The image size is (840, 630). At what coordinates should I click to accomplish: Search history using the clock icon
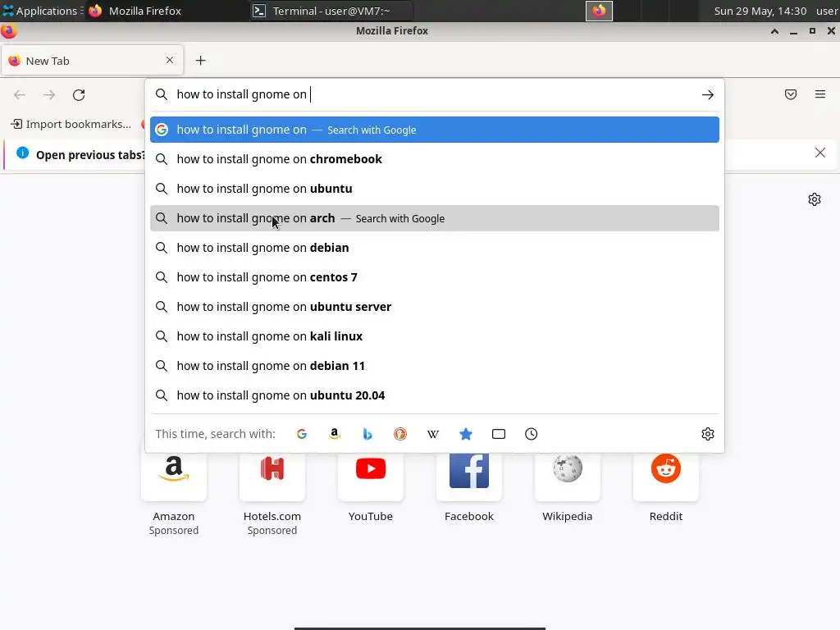click(531, 434)
